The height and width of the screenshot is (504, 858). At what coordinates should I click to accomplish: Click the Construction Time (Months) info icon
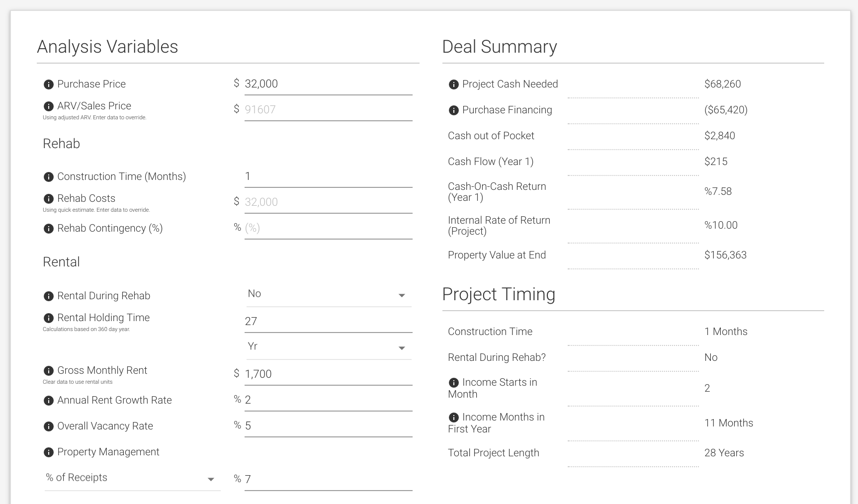click(x=49, y=177)
